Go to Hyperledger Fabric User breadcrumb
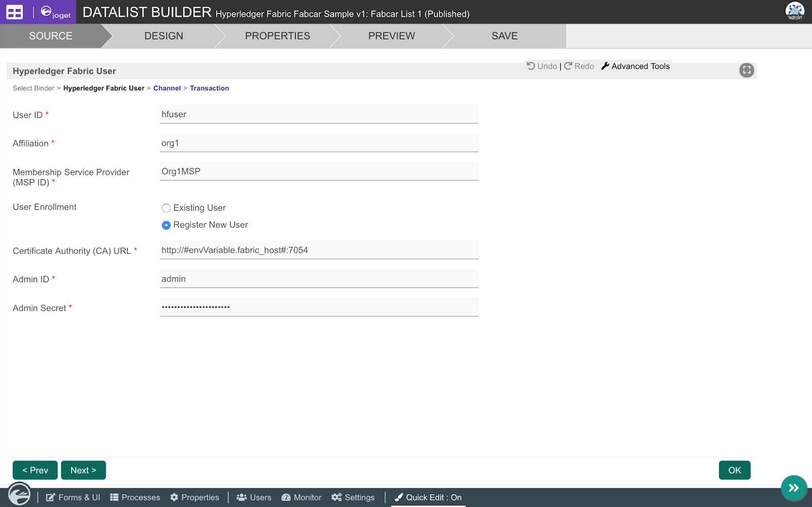Viewport: 812px width, 507px height. pos(104,88)
